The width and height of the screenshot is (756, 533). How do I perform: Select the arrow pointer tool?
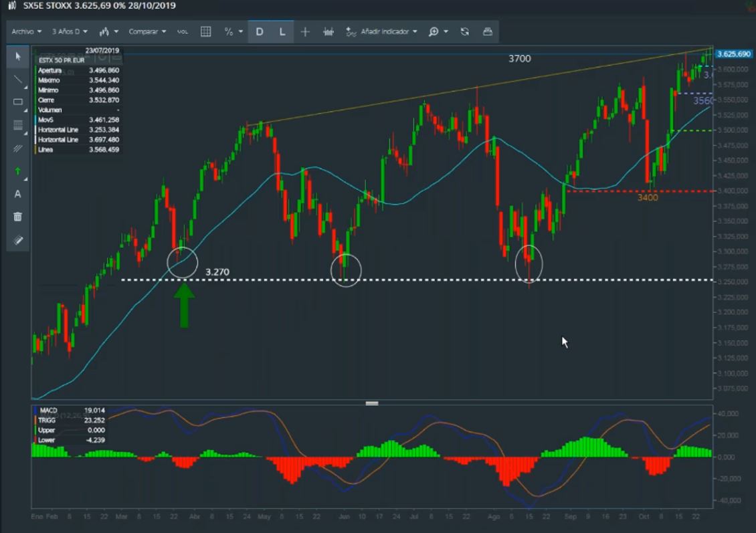(18, 56)
